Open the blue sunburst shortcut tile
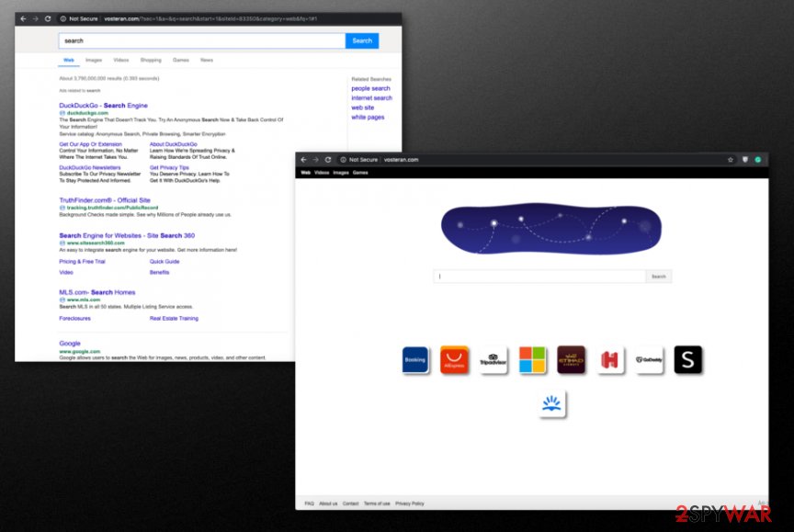 tap(552, 404)
